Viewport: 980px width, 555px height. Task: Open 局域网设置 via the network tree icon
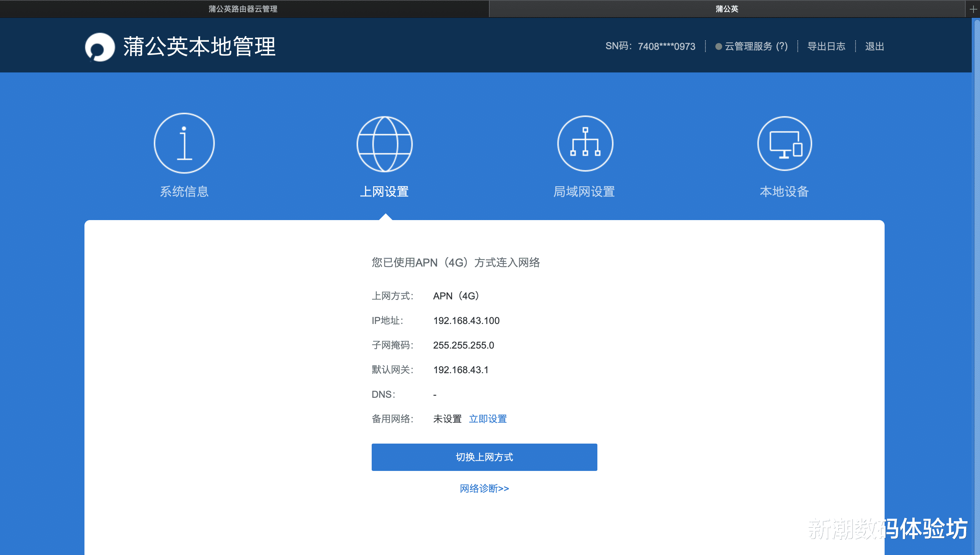coord(585,144)
